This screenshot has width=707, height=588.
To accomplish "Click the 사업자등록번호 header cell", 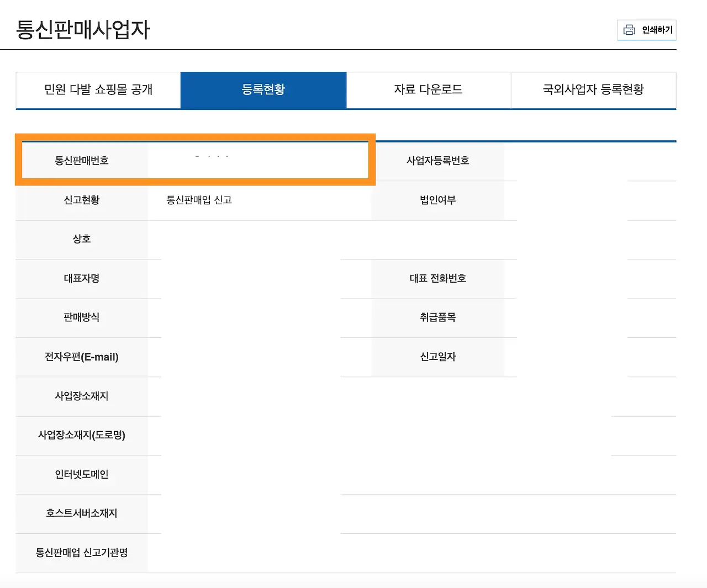I will 437,161.
